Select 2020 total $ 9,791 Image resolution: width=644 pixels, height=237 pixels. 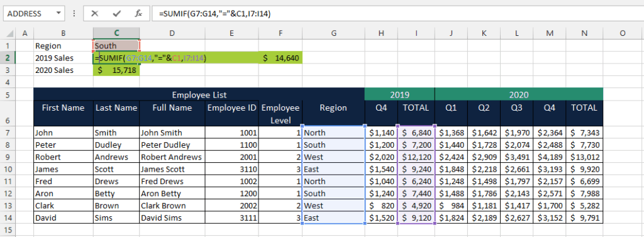pyautogui.click(x=584, y=218)
